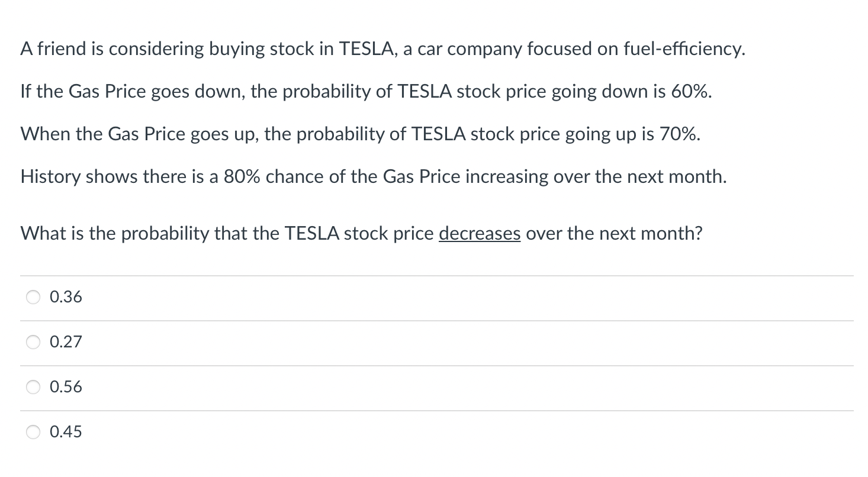The height and width of the screenshot is (477, 868).
Task: Click the 0.36 answer label text
Action: [x=66, y=297]
